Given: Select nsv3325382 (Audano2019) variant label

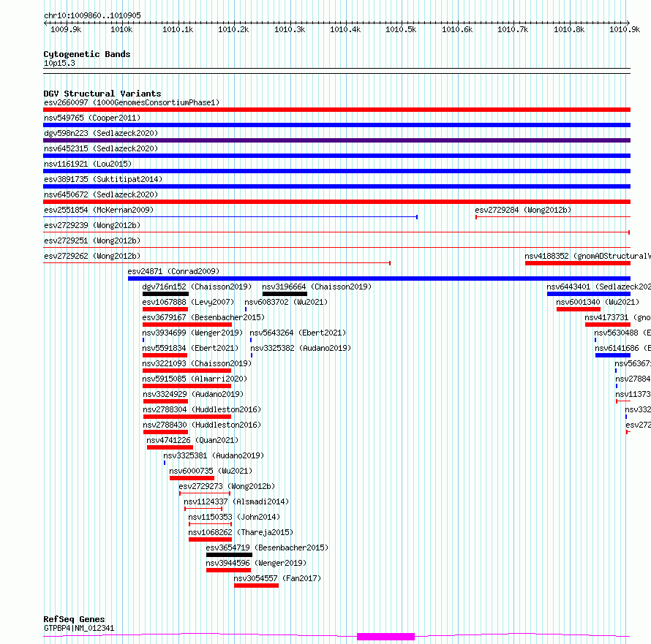Looking at the screenshot, I should (x=301, y=348).
